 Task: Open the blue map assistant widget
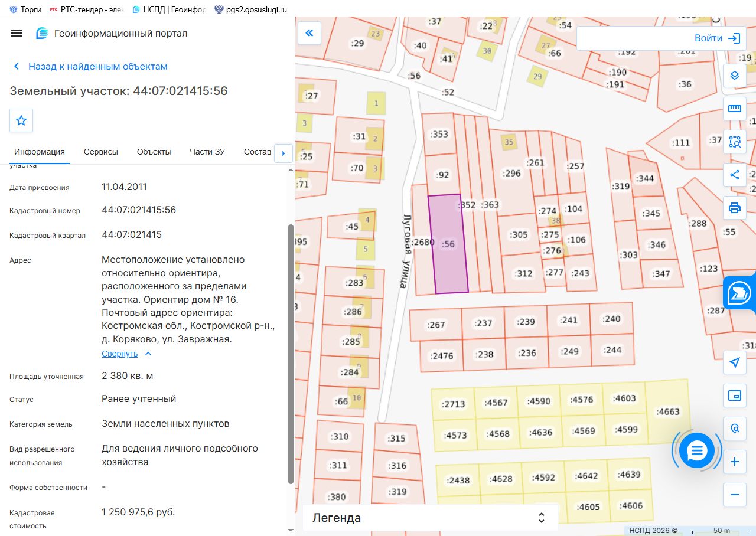(x=739, y=293)
